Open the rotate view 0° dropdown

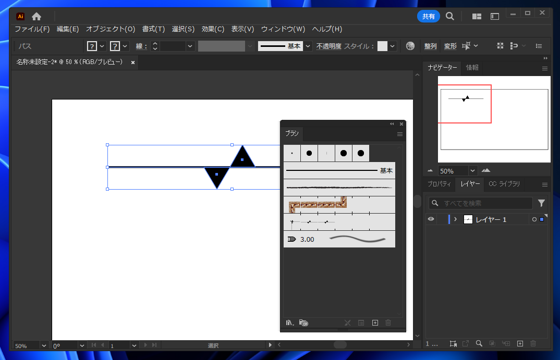click(x=82, y=345)
